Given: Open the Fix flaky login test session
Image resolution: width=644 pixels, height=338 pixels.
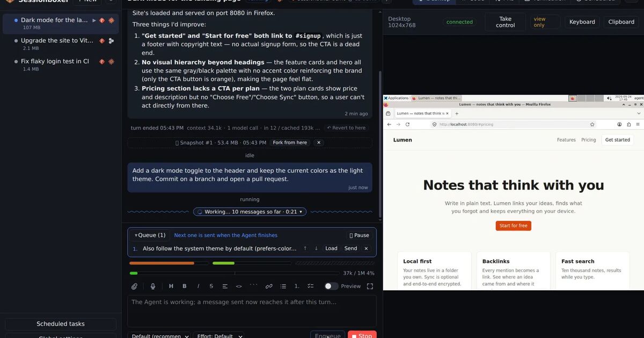Looking at the screenshot, I should pos(61,64).
